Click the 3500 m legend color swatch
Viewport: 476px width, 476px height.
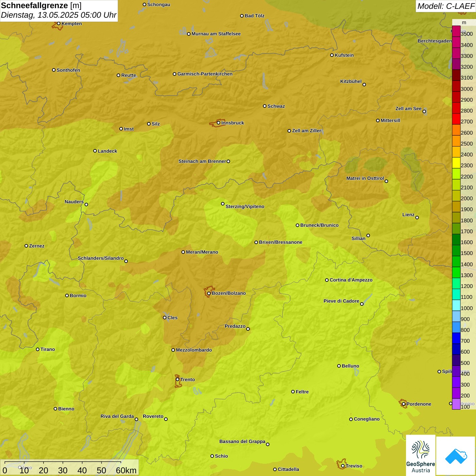[x=456, y=31]
